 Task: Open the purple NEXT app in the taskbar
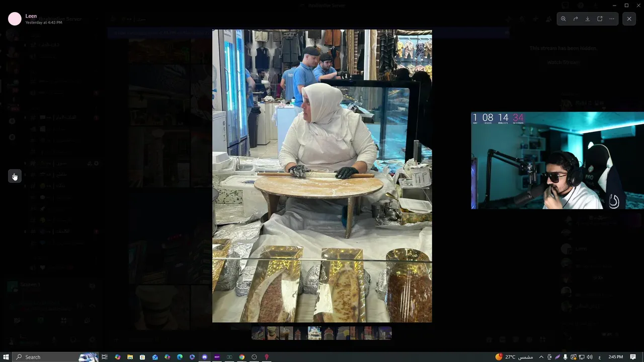[217, 357]
